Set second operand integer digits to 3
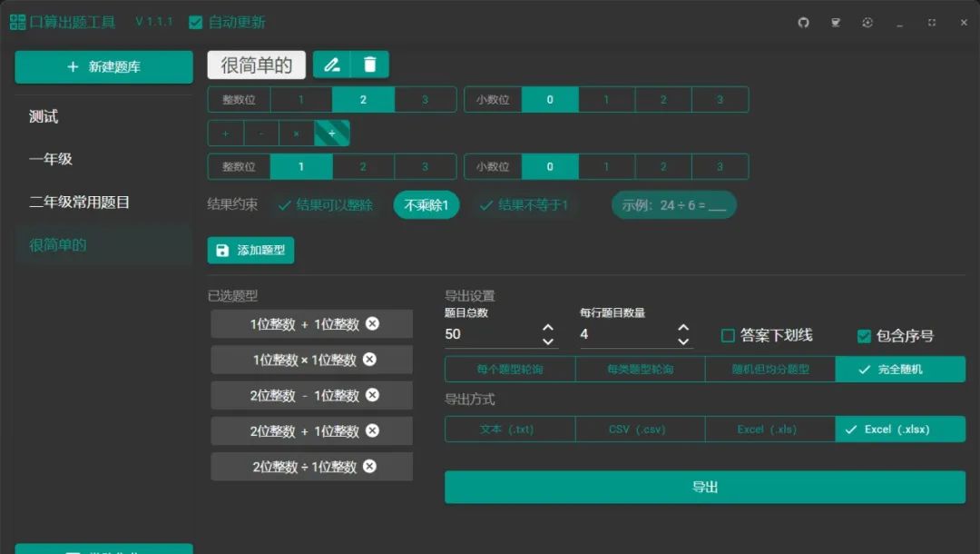980x554 pixels. tap(425, 167)
